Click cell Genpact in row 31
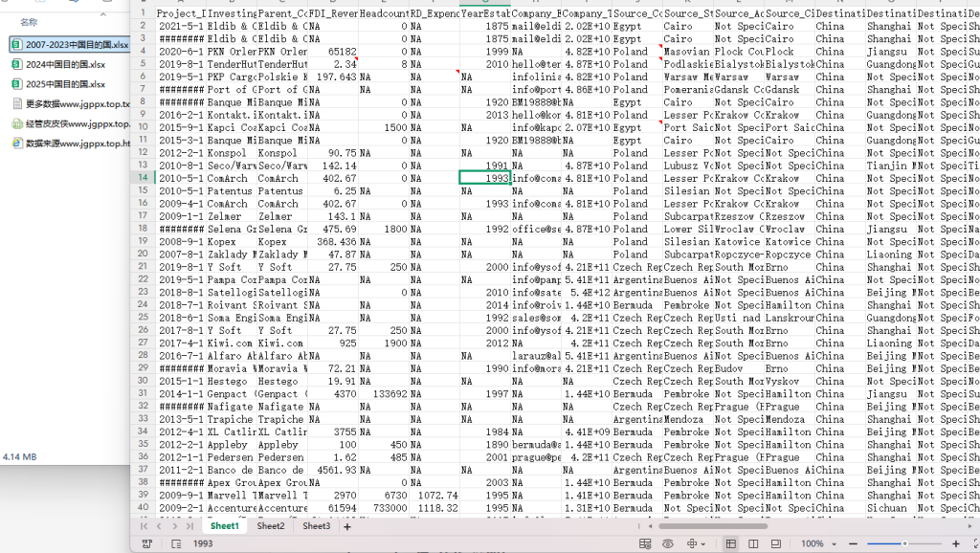This screenshot has width=980, height=553. 232,393
